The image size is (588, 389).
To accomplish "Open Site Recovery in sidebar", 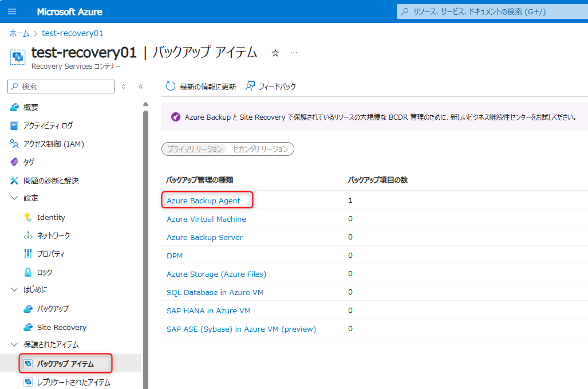I will point(62,327).
